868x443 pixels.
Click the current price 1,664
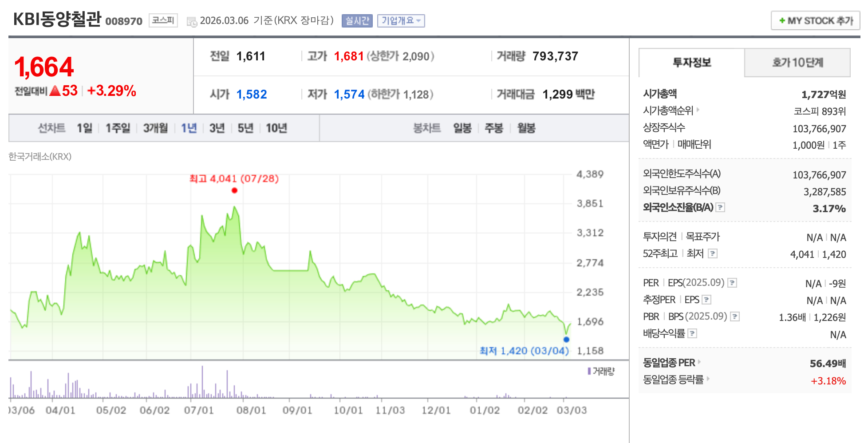click(x=44, y=67)
